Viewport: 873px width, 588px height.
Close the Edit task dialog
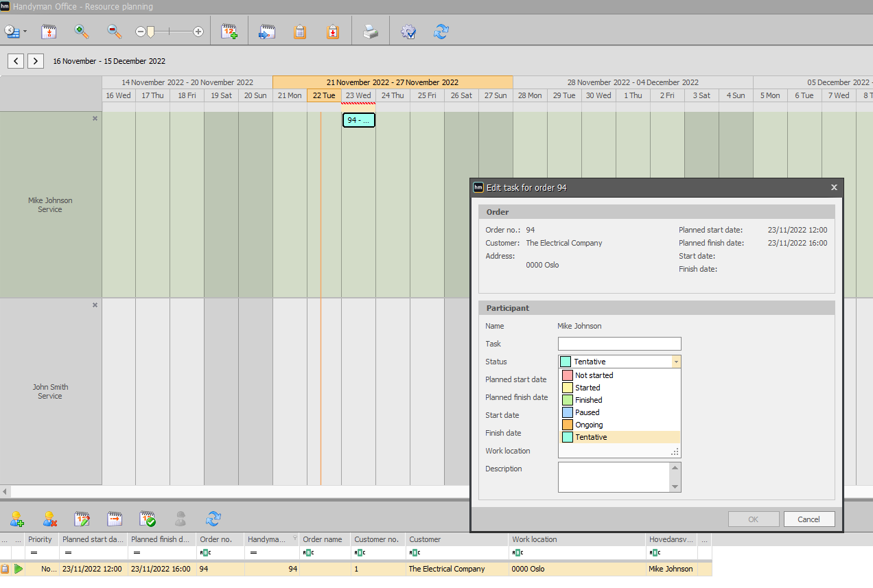(834, 187)
